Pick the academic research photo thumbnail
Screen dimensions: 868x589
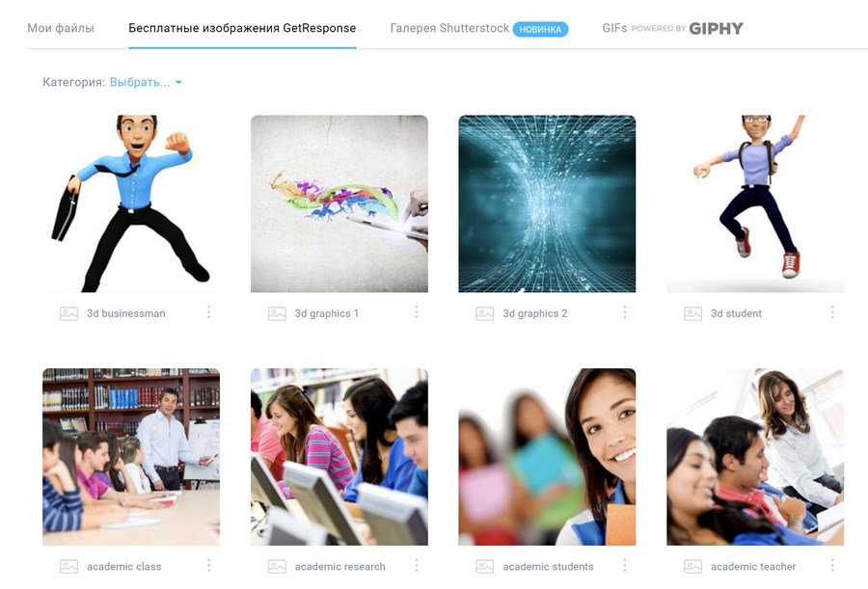339,457
